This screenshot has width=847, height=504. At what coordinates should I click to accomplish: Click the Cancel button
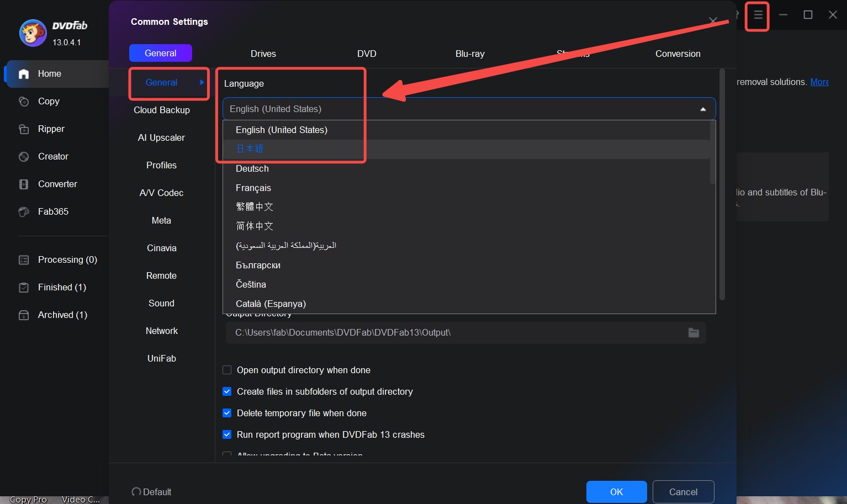pos(684,492)
